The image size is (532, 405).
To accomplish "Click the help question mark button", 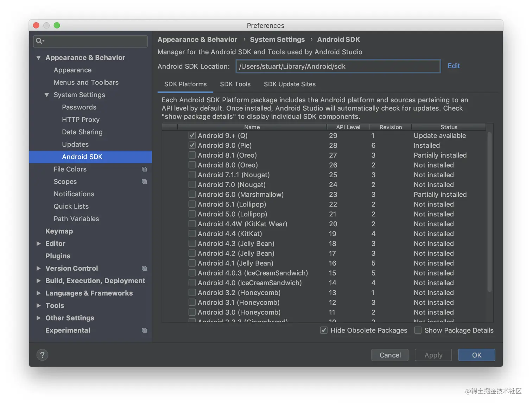I will pyautogui.click(x=42, y=355).
